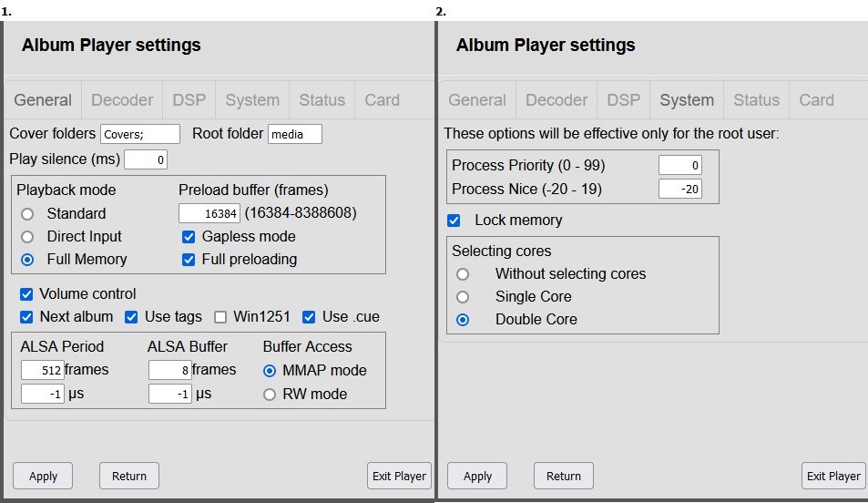Click the Preload buffer frames field
868x503 pixels.
pyautogui.click(x=209, y=213)
